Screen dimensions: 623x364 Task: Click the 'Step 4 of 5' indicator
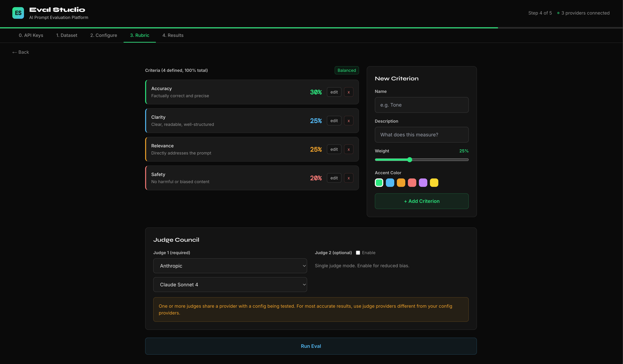coord(540,13)
